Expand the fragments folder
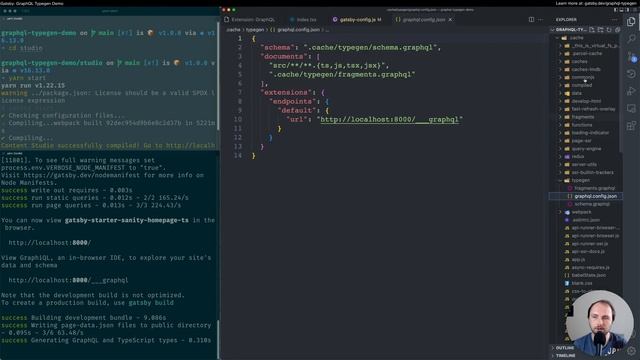This screenshot has width=640, height=360. click(582, 117)
